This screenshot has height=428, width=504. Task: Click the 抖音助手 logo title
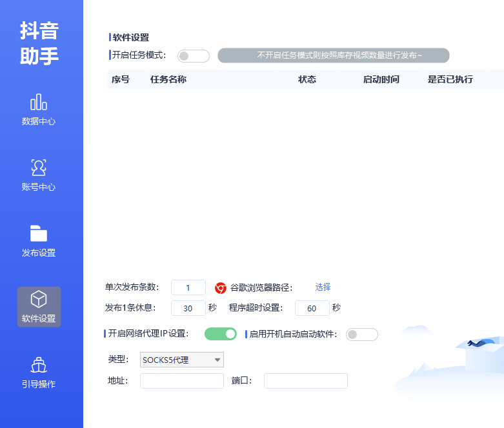(39, 43)
